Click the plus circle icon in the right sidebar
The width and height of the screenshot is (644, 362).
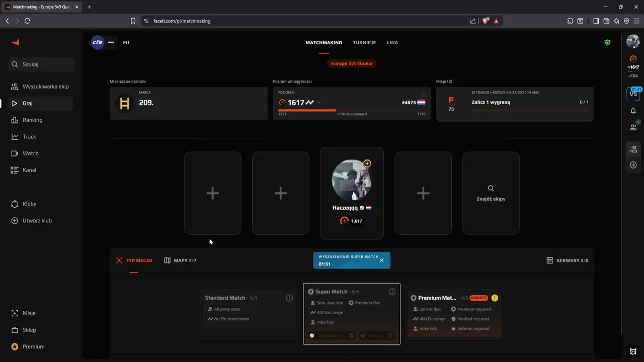(x=633, y=165)
